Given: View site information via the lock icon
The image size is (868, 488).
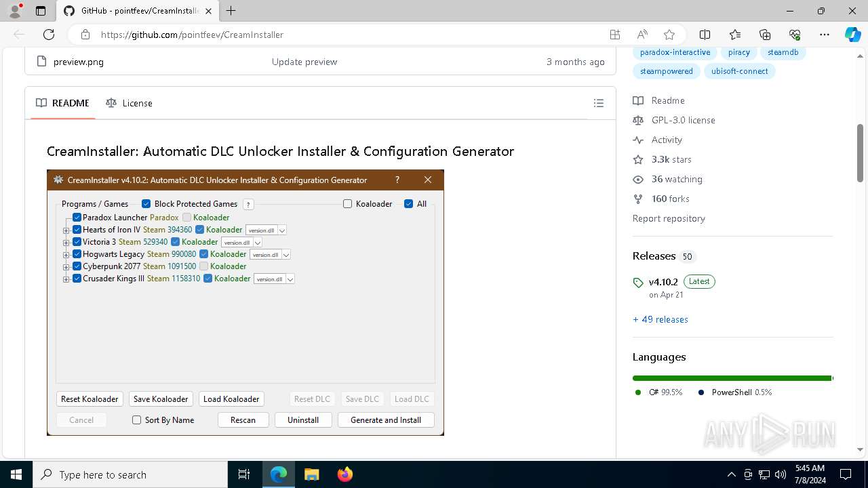Looking at the screenshot, I should point(85,35).
